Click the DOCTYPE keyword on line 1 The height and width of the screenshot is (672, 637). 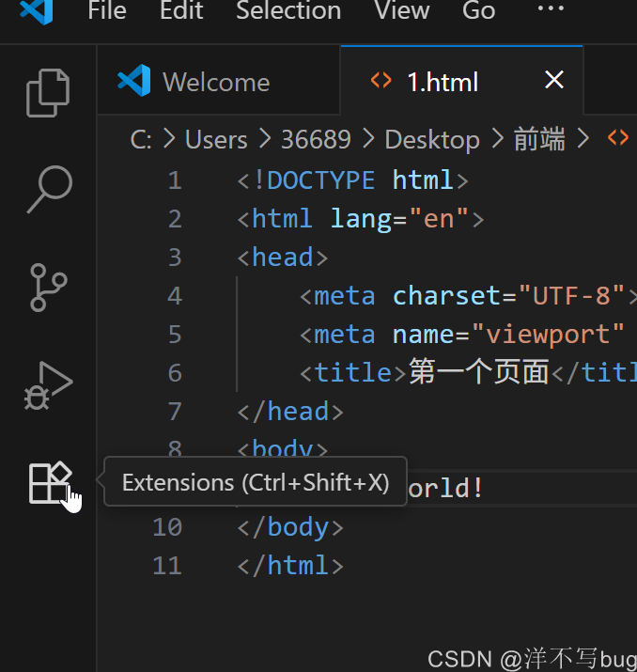coord(320,180)
